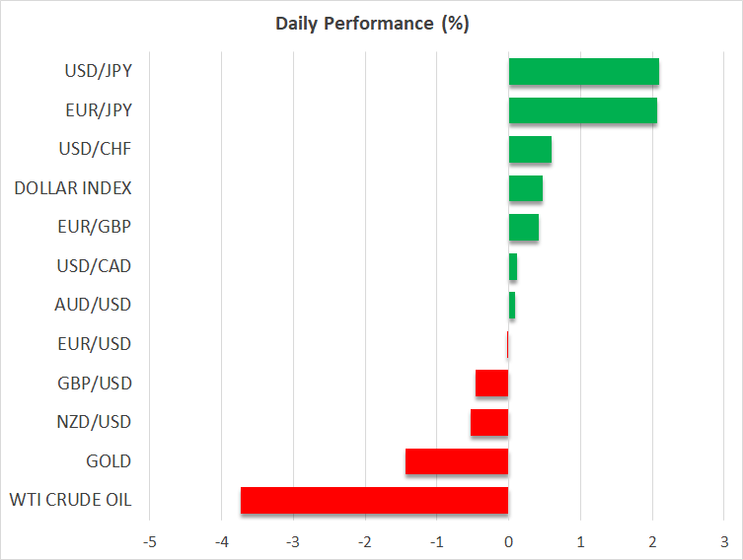Select the -2 tick on horizontal axis
This screenshot has height=560, width=743.
point(364,542)
